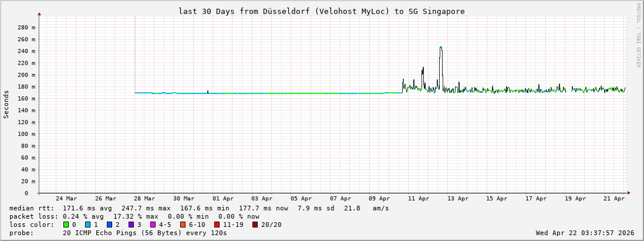Click the graph title 'last 30 Days from Düsseldorf'
The image size is (644, 241).
point(322,11)
